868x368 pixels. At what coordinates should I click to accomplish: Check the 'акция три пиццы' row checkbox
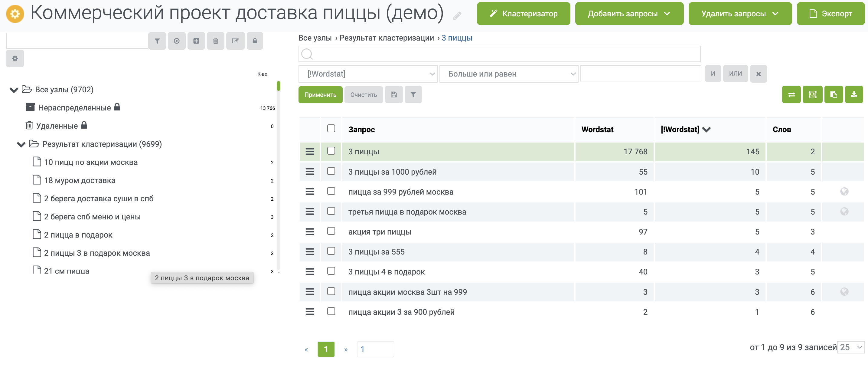[331, 231]
